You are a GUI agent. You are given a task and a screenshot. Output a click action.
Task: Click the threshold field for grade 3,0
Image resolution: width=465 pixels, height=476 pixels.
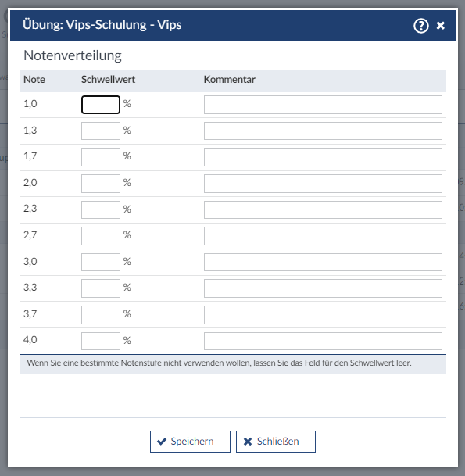101,262
